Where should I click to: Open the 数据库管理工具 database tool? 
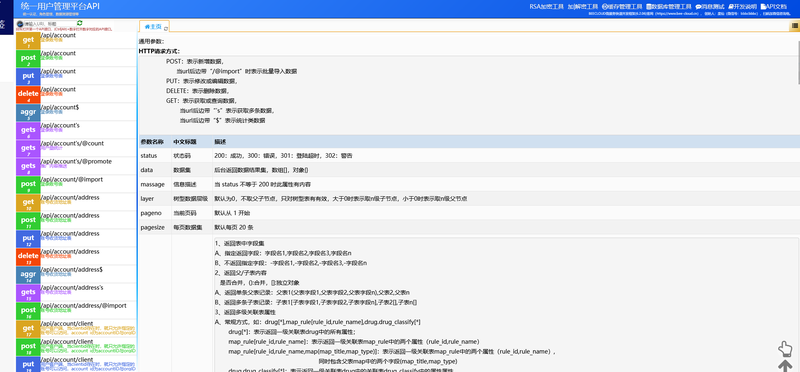(668, 7)
